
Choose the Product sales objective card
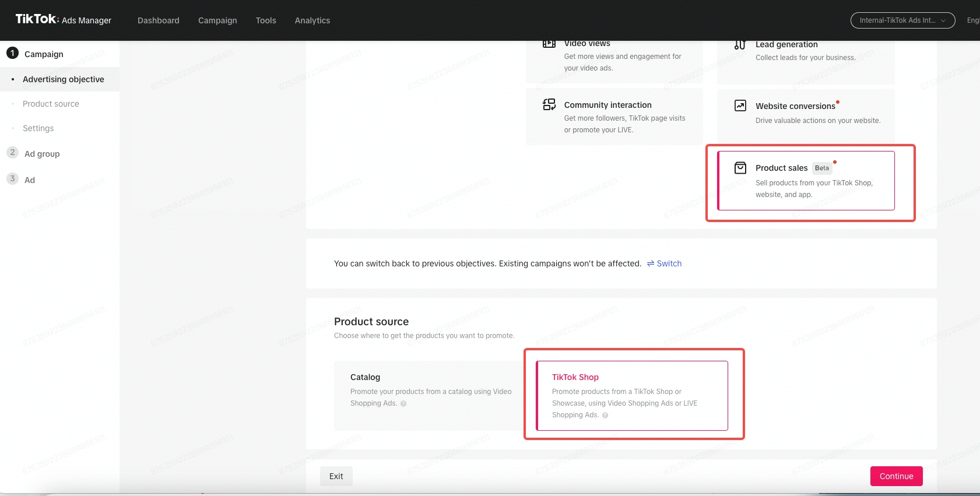805,181
